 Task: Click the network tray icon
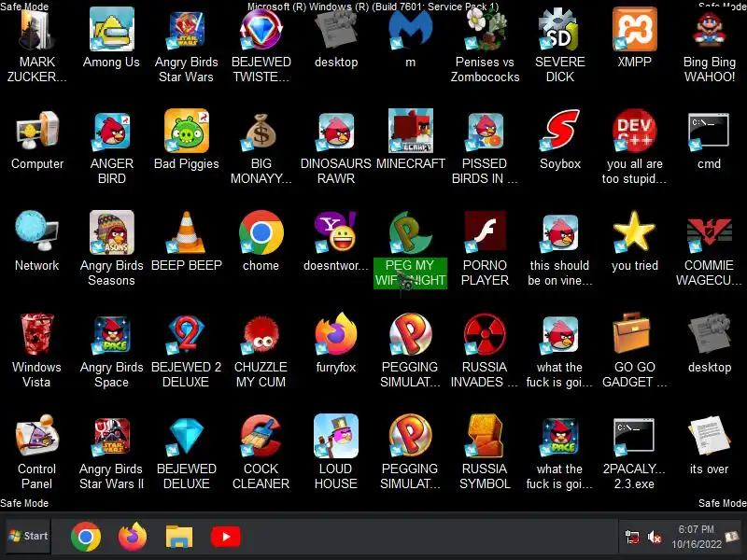coord(632,538)
